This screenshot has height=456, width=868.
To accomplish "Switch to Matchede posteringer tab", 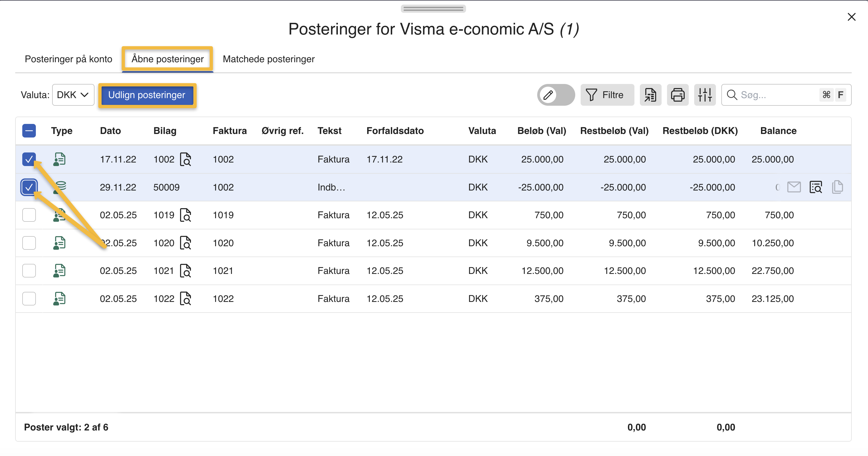I will click(269, 59).
